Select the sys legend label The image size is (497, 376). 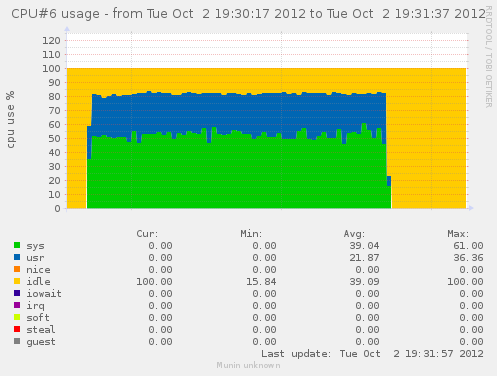tap(35, 246)
